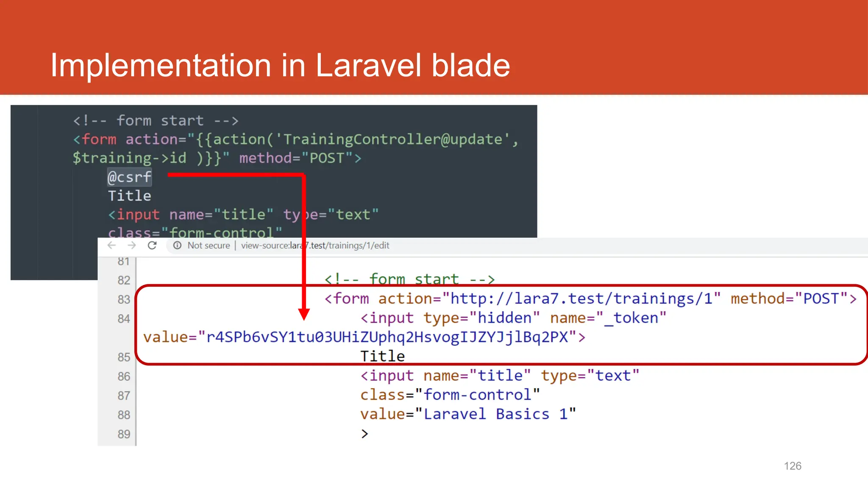
Task: Click line number 87 in source view
Action: [124, 396]
